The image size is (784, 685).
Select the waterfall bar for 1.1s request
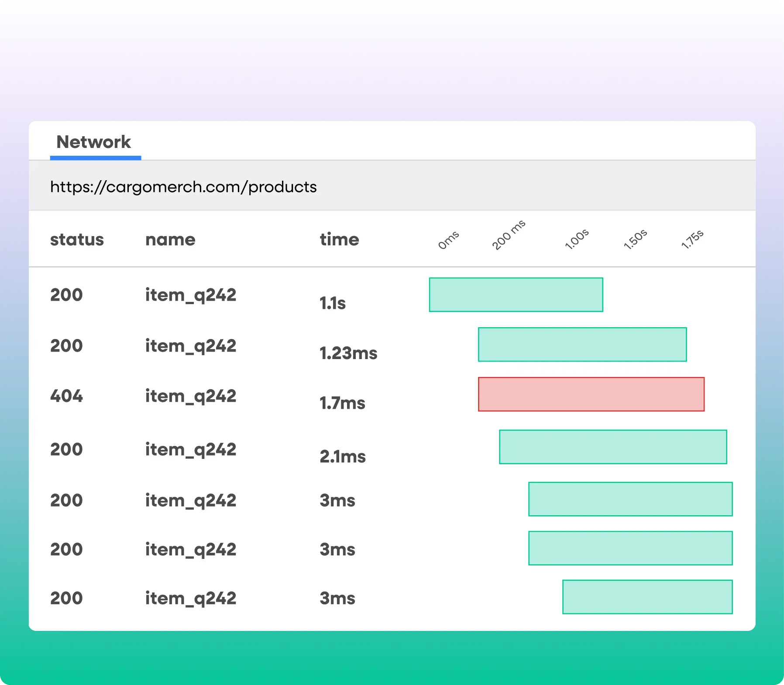click(516, 295)
